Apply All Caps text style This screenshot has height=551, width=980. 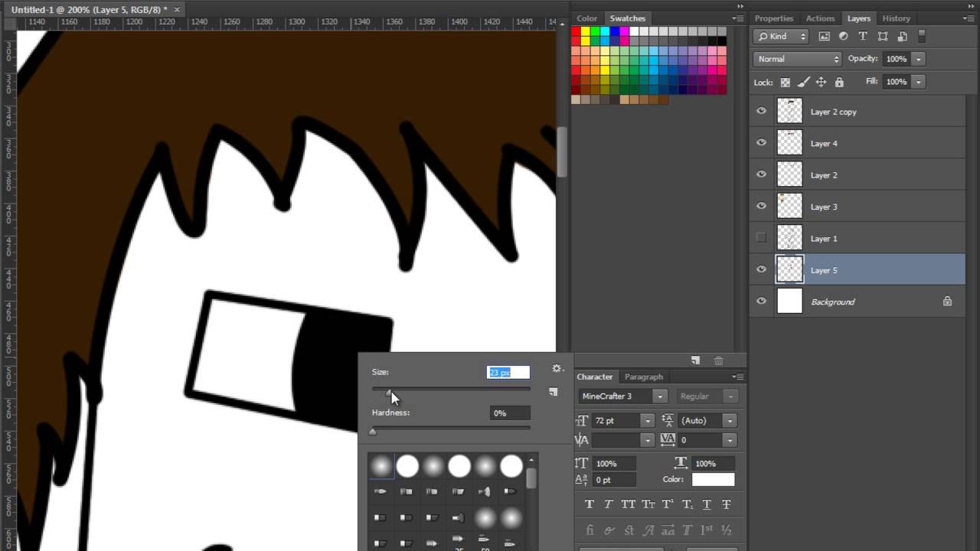tap(629, 504)
